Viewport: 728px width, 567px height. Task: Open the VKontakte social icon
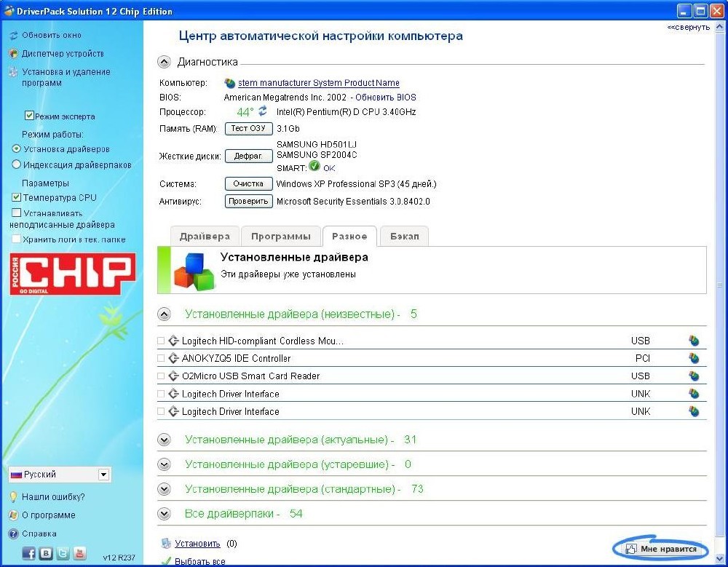pos(46,553)
